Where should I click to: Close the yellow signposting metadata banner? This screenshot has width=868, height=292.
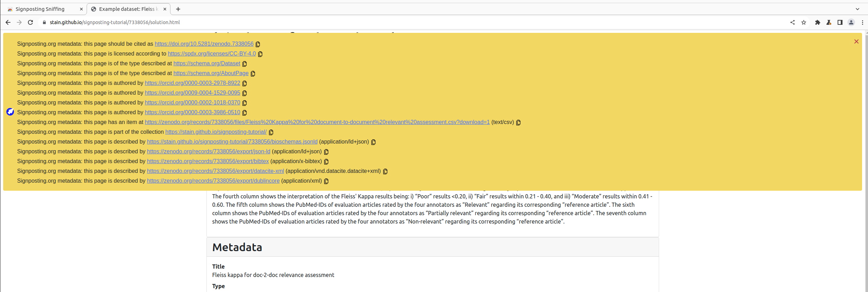[x=856, y=42]
